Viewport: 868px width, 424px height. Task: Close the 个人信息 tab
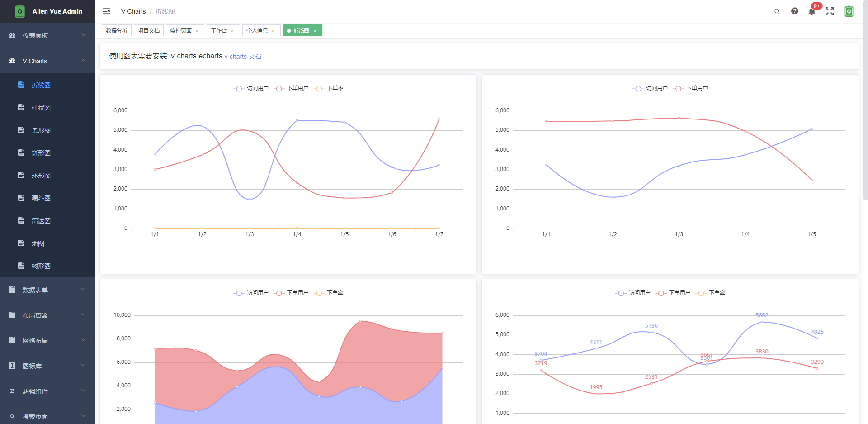click(273, 31)
